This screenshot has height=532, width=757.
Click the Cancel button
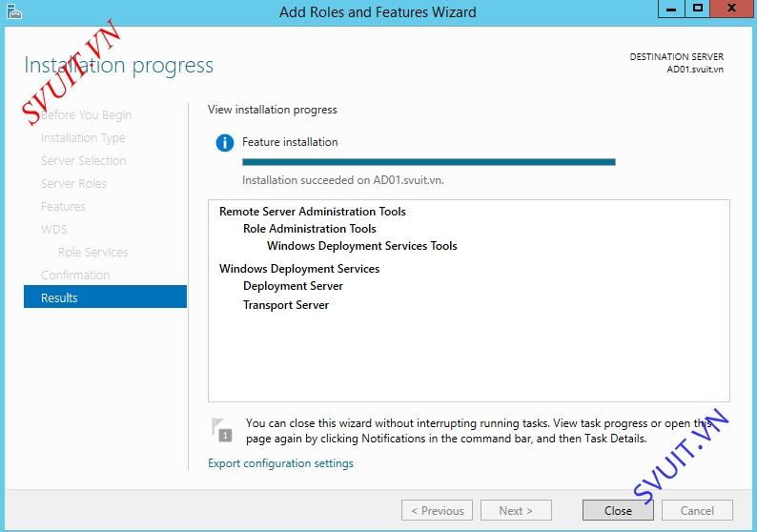coord(697,510)
